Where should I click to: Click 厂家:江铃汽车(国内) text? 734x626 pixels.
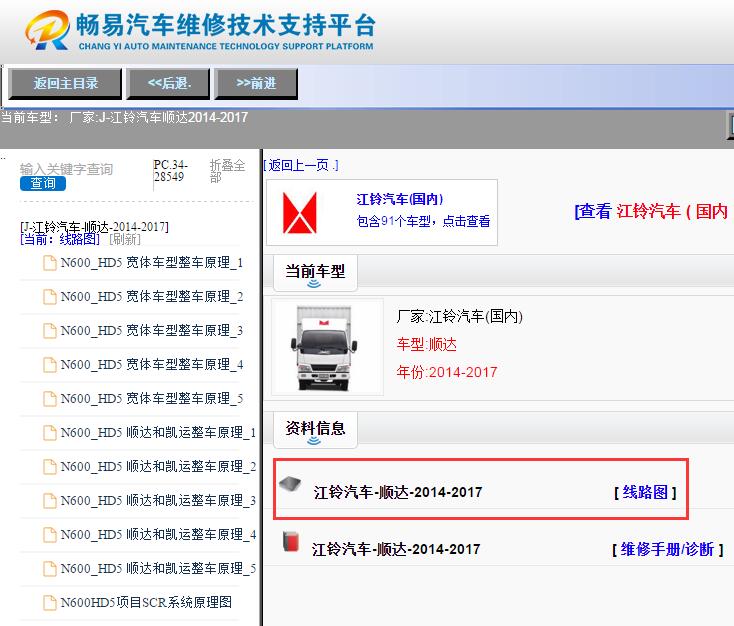pos(459,317)
